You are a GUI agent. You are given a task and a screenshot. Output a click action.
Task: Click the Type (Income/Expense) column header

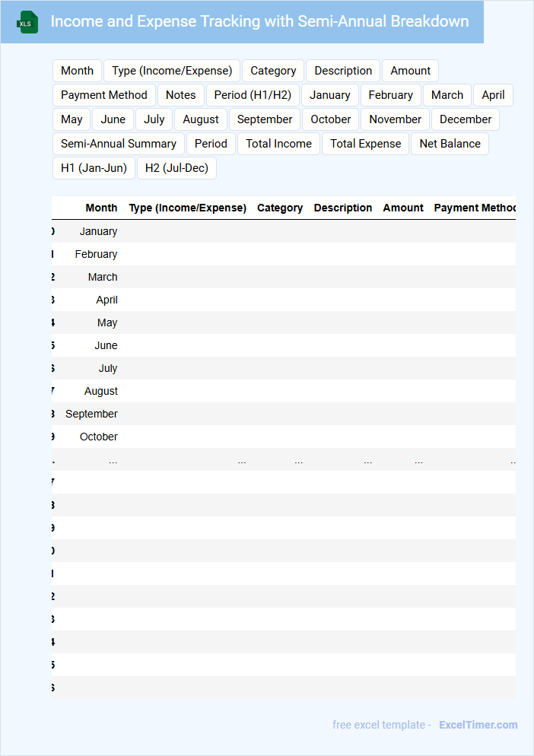pyautogui.click(x=188, y=208)
